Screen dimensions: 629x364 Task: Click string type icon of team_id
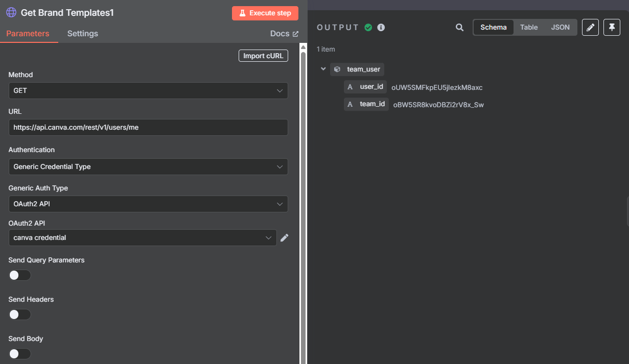(350, 104)
